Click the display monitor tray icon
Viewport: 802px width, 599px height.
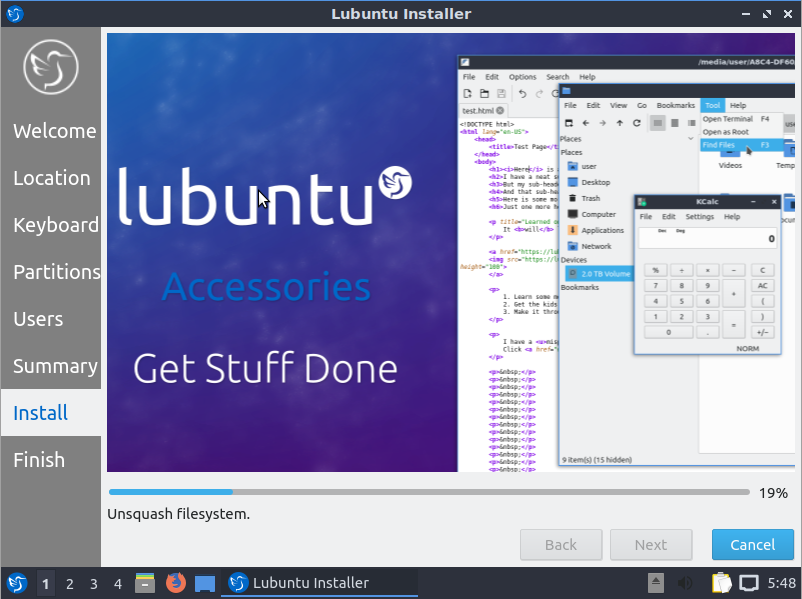coord(749,583)
